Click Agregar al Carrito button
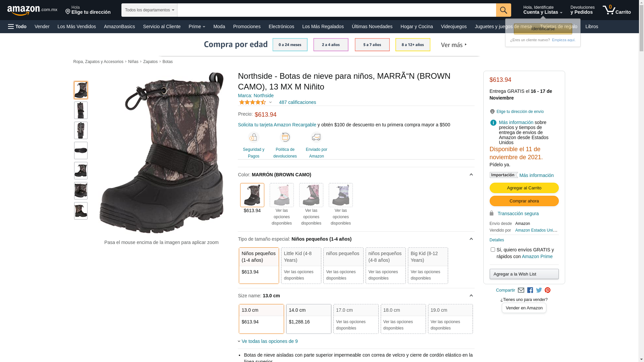The height and width of the screenshot is (362, 644). point(524,188)
